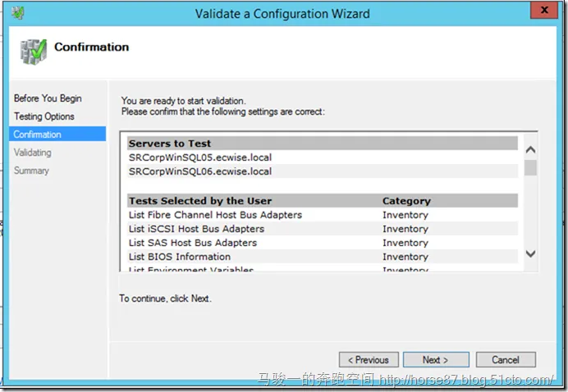568x392 pixels.
Task: Click the Category column header
Action: 406,201
